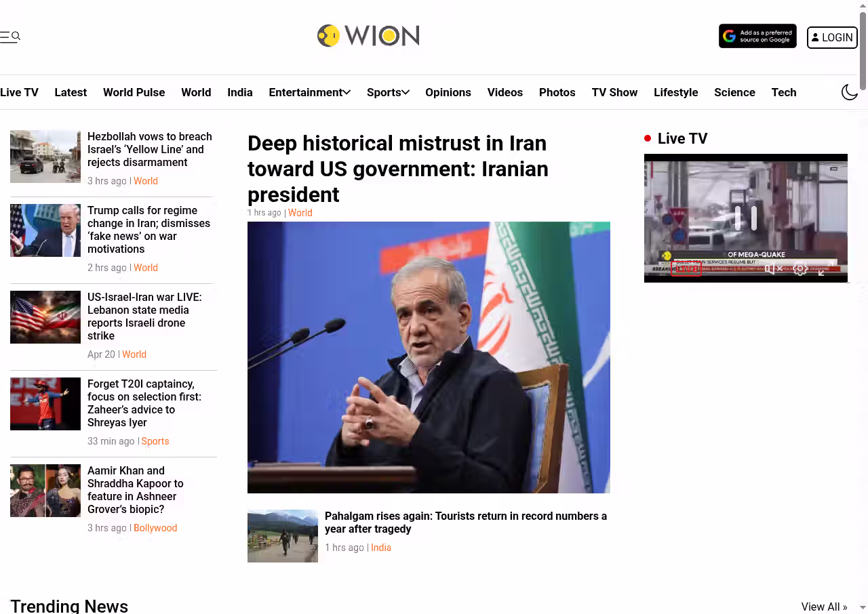Open the Opinions nav item
This screenshot has height=614, width=868.
pos(448,92)
